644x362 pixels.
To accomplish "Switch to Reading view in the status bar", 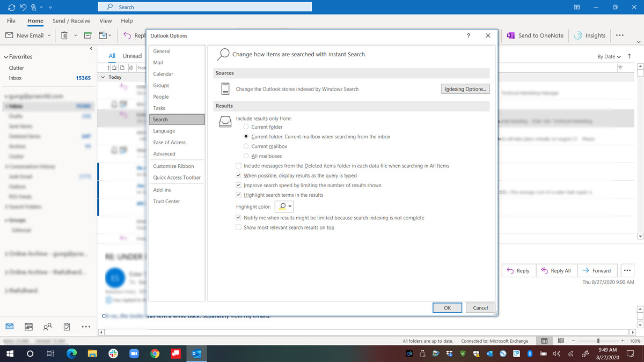I will [561, 341].
